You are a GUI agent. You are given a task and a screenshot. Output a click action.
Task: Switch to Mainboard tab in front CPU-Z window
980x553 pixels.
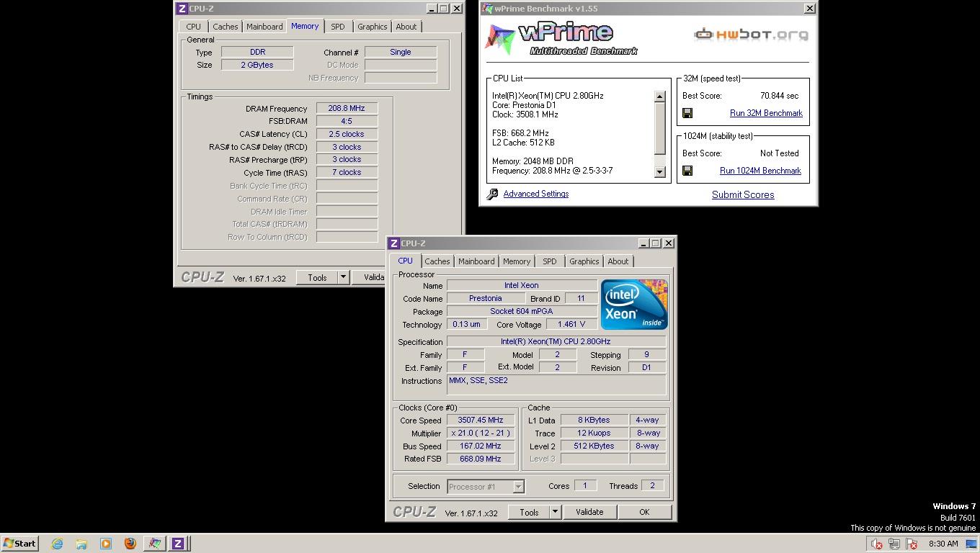point(476,261)
